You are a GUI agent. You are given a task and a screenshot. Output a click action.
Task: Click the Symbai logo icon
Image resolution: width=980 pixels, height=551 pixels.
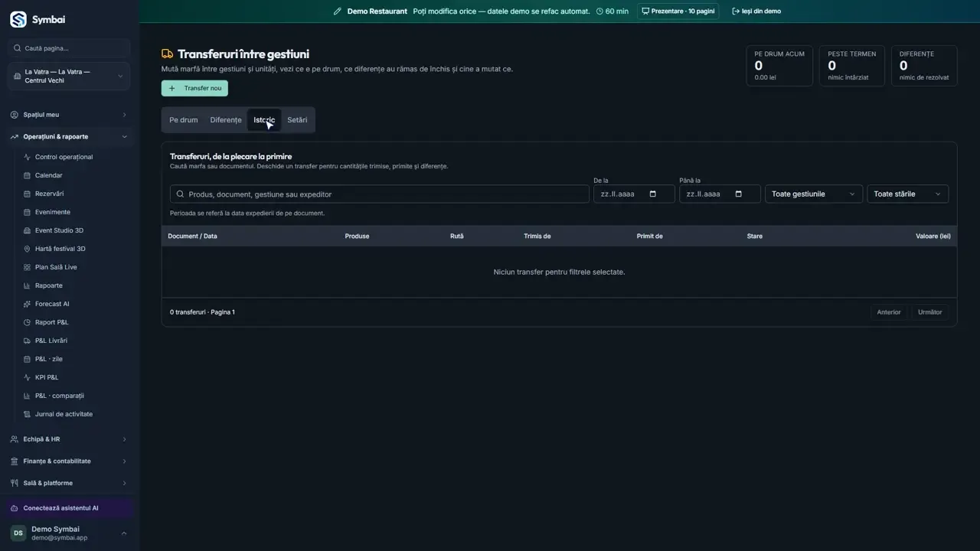click(18, 20)
